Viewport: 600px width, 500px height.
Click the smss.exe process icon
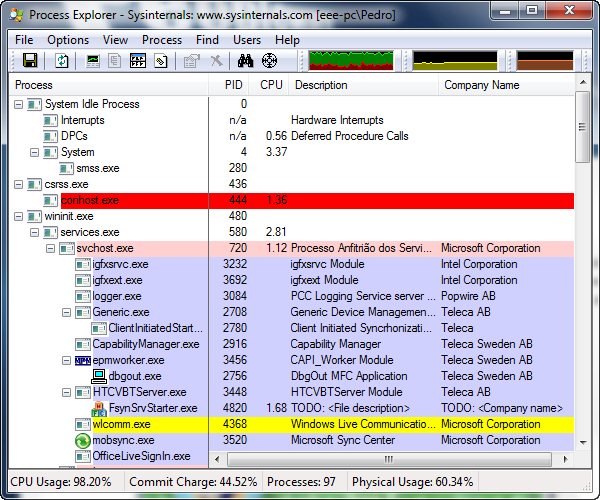[67, 168]
